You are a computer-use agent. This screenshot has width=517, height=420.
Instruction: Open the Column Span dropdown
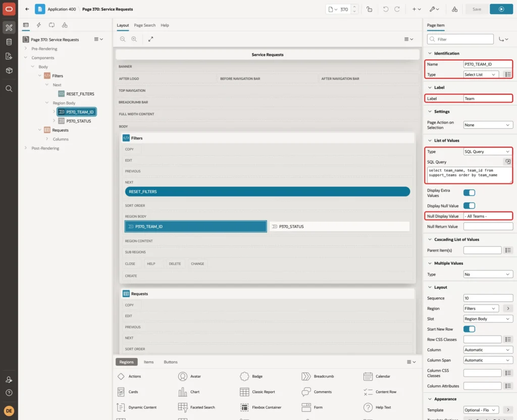tap(488, 360)
